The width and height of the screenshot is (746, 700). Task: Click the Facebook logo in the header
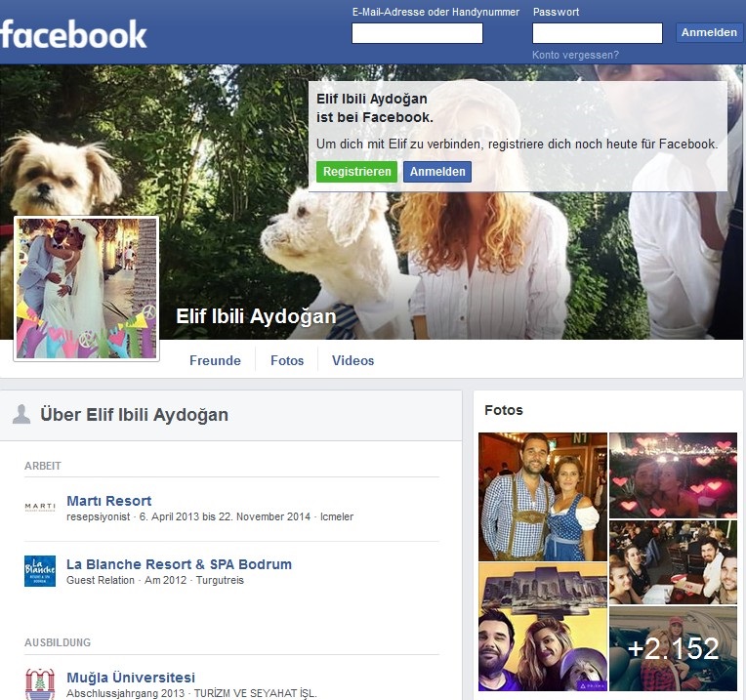[x=73, y=34]
